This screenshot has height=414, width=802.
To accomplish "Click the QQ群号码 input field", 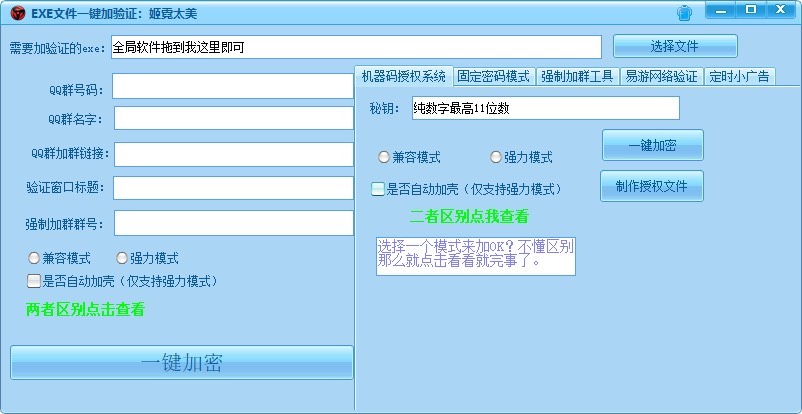I will (233, 86).
